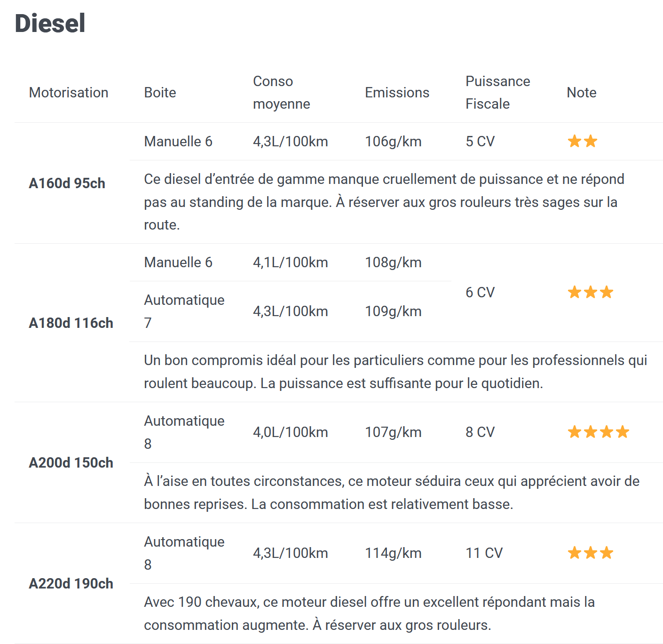Click the three-star rating for A180d
The image size is (663, 644).
tap(590, 292)
